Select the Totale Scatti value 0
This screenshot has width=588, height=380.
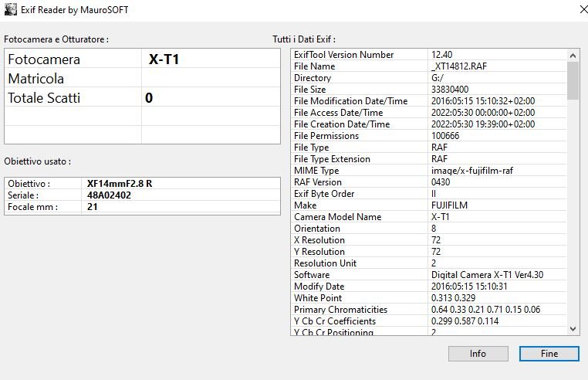tap(149, 98)
